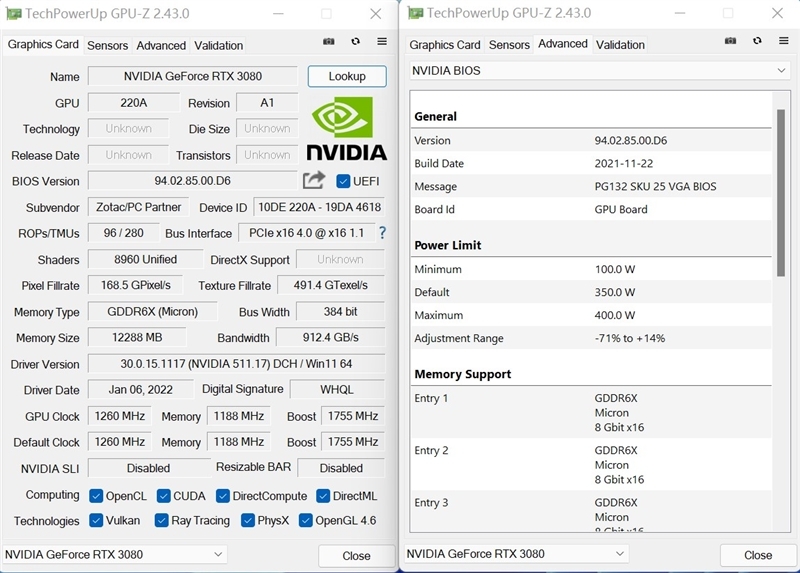Open GPU selector dropdown in left window
This screenshot has width=800, height=573.
pyautogui.click(x=115, y=554)
